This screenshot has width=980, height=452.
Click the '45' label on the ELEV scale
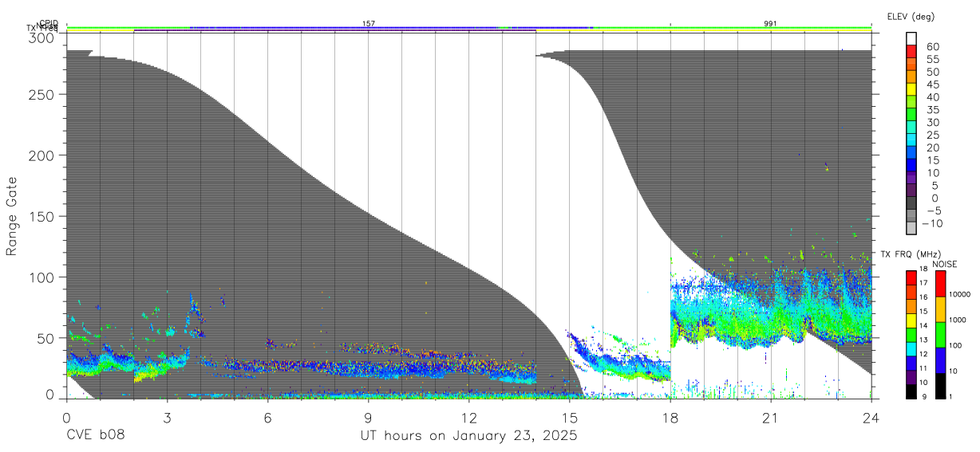tap(932, 85)
